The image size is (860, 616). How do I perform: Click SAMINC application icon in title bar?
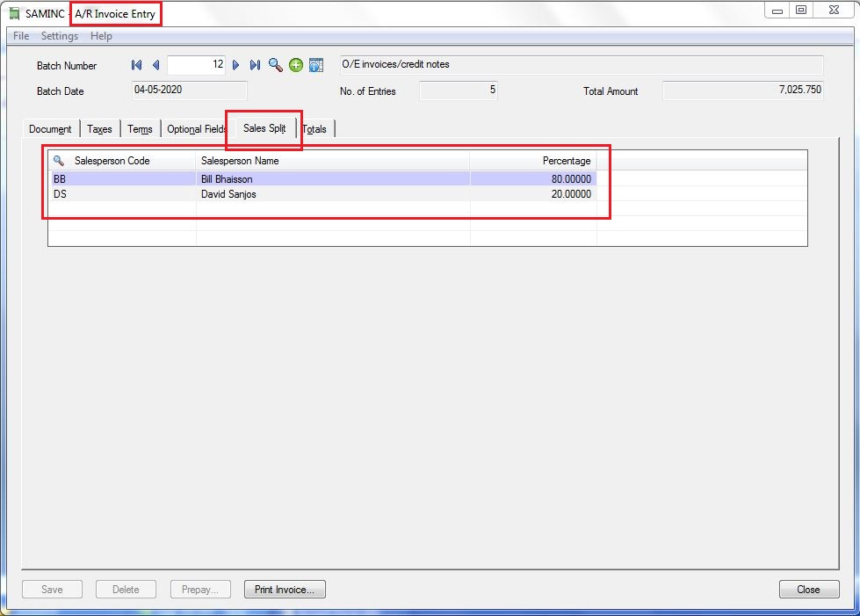(14, 13)
